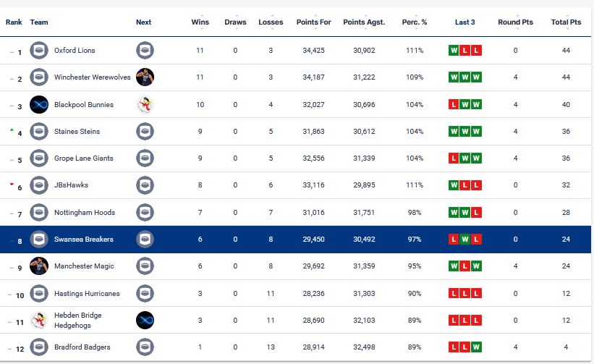594x364 pixels.
Task: Click Oxford Lions team logo icon
Action: click(x=39, y=51)
